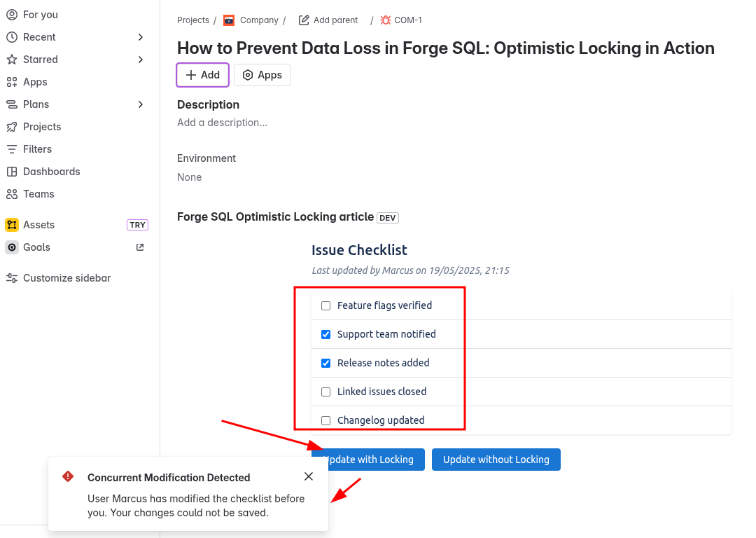Click the Add button under the title

202,75
